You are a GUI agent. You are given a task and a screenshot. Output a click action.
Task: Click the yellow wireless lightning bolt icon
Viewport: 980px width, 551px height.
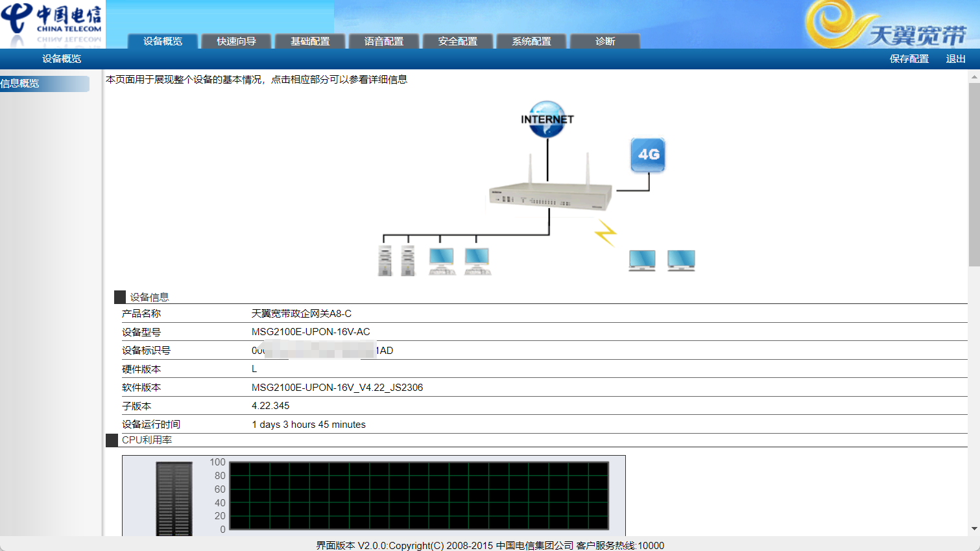(606, 233)
